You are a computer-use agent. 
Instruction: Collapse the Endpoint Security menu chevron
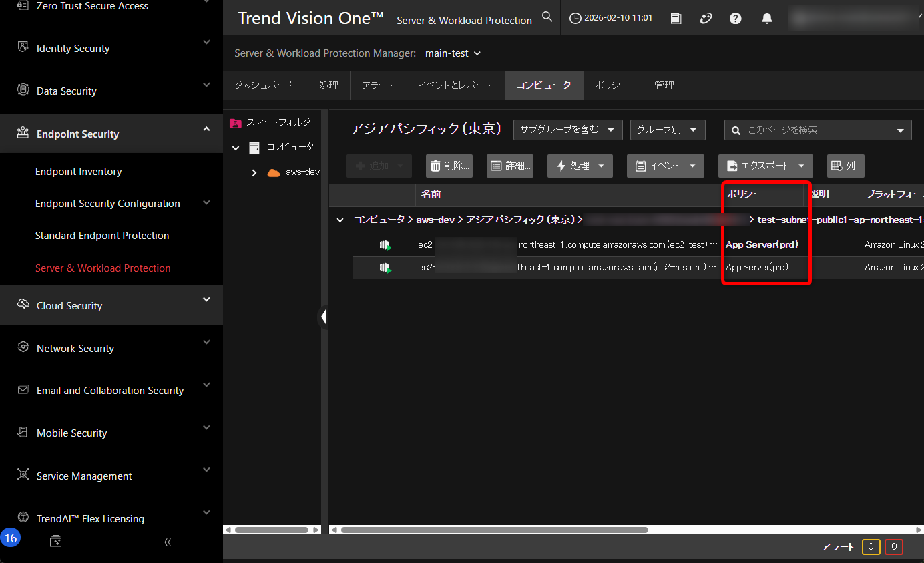click(x=206, y=128)
